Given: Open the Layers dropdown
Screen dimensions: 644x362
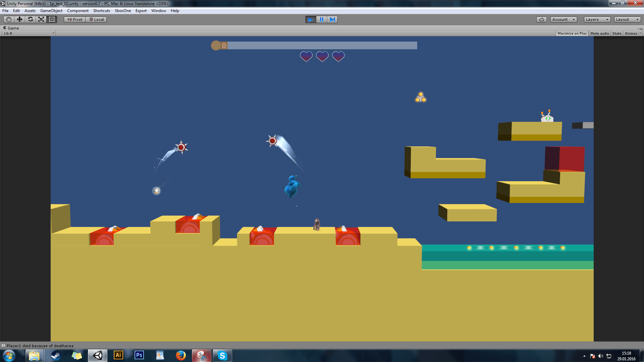Looking at the screenshot, I should pos(596,19).
